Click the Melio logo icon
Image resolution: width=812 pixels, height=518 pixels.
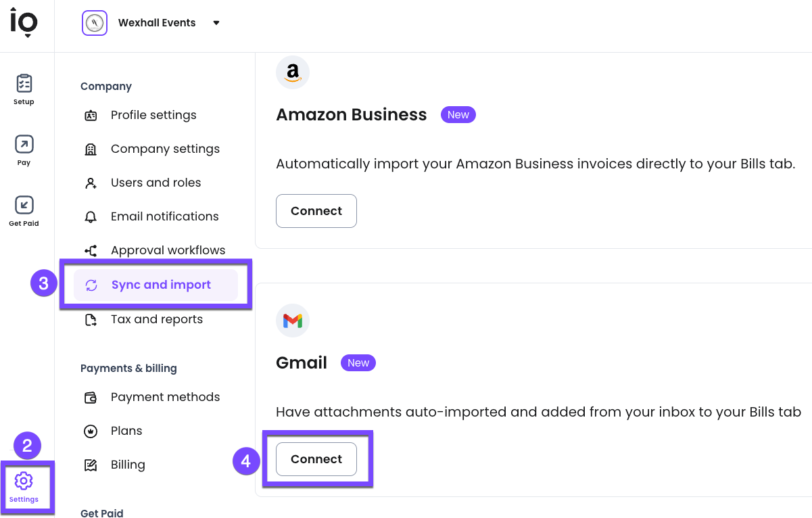click(24, 23)
